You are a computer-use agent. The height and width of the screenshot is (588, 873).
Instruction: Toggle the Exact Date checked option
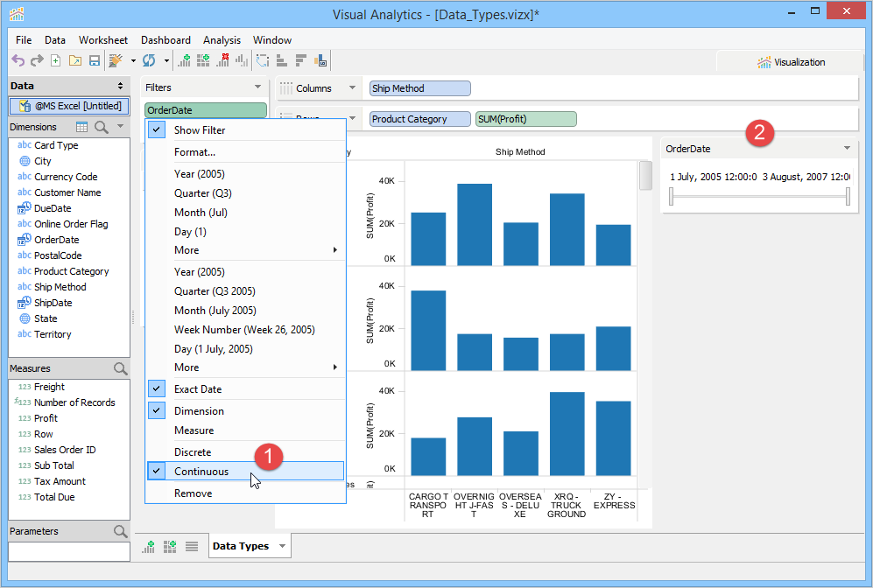coord(197,389)
